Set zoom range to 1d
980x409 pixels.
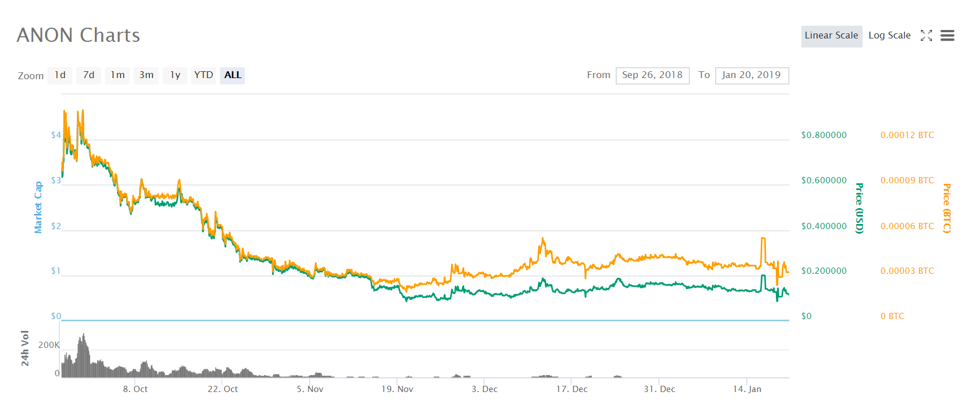(x=60, y=75)
